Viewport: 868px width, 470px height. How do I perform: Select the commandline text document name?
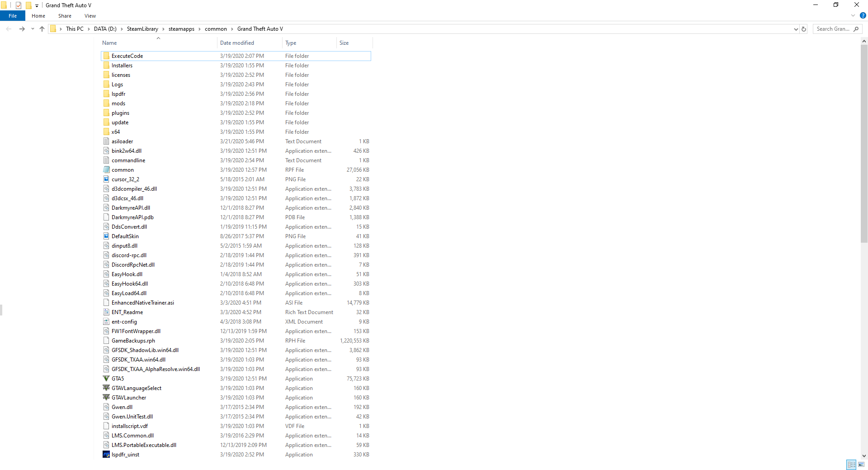click(x=128, y=160)
